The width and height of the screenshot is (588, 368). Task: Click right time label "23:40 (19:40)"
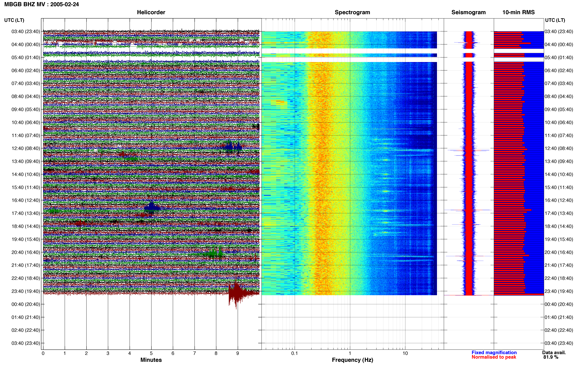coord(559,291)
